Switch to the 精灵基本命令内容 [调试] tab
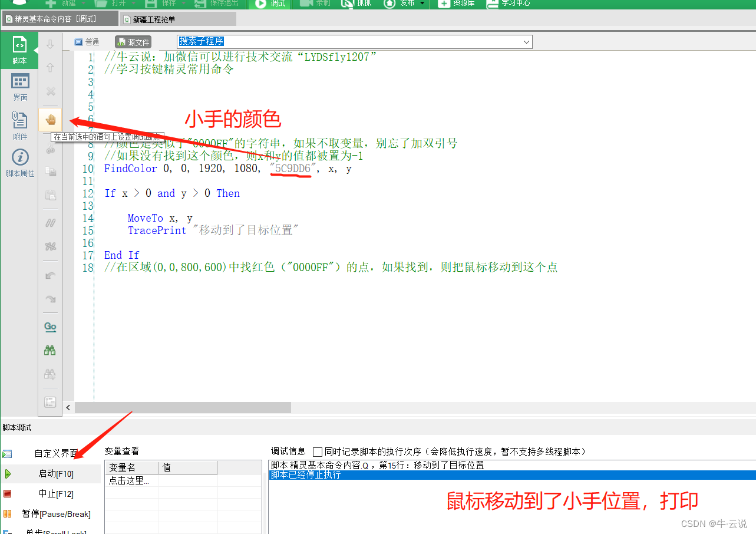This screenshot has width=756, height=534. (x=60, y=19)
